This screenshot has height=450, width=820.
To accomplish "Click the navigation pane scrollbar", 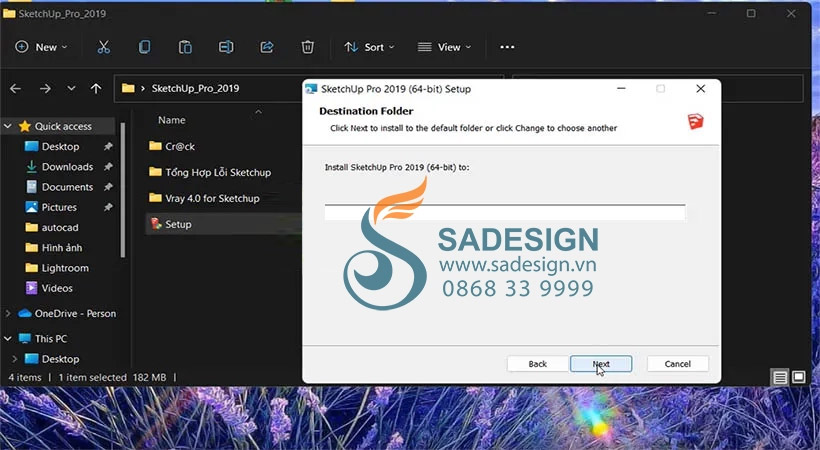I will 123,191.
